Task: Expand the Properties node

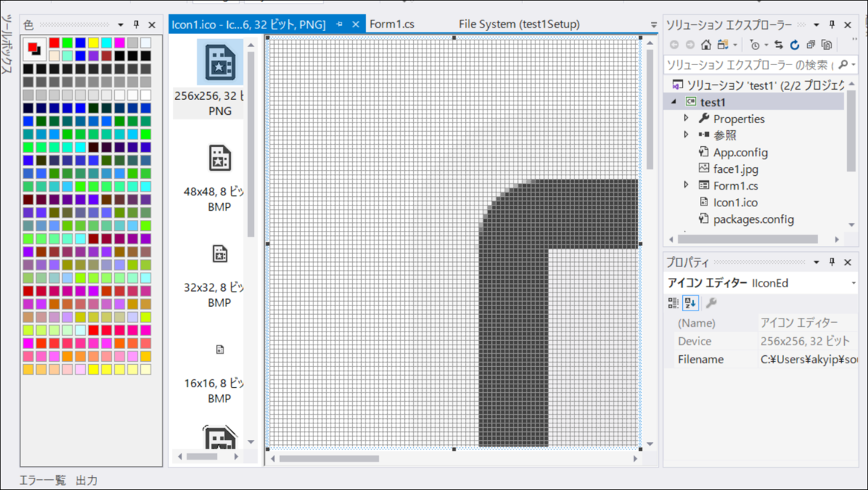Action: [x=686, y=117]
